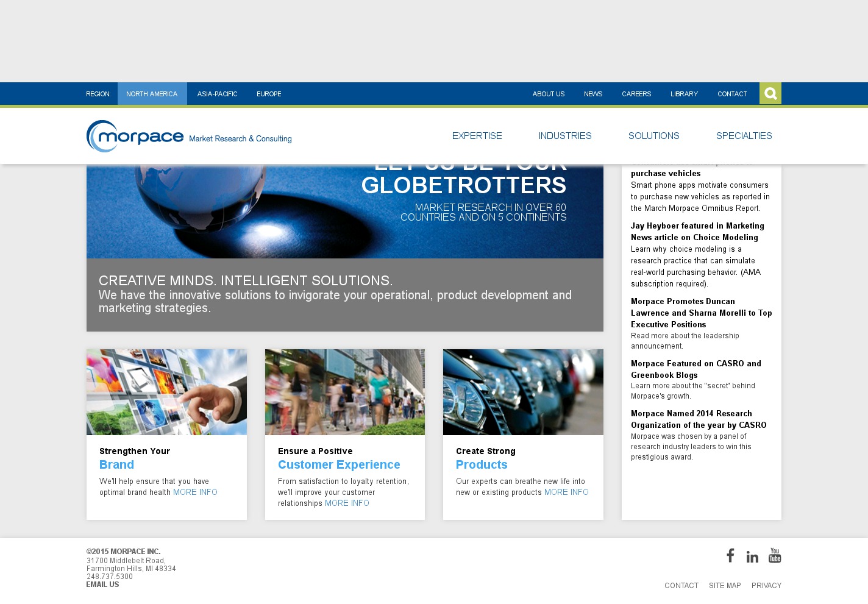Click MORE INFO under Products

pyautogui.click(x=566, y=492)
